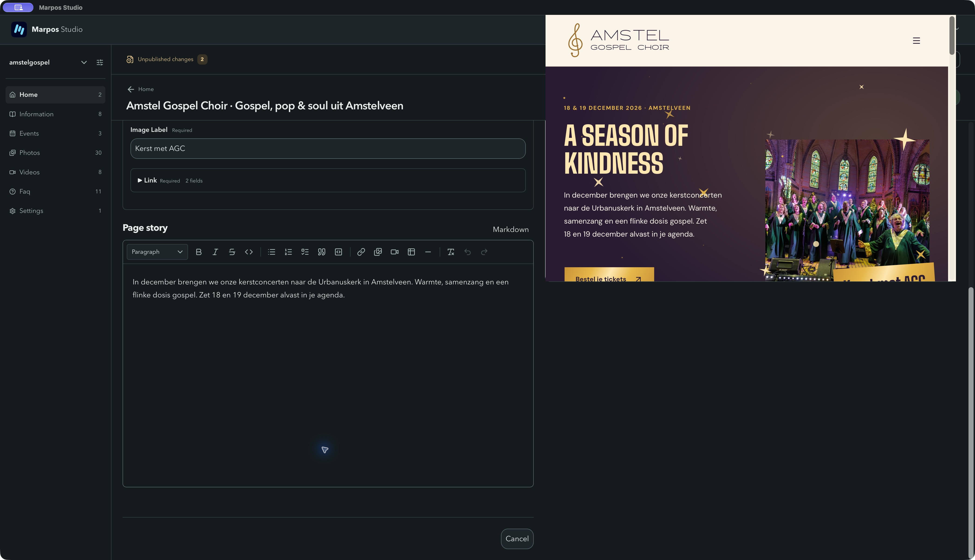This screenshot has height=560, width=975.
Task: Open the Events section
Action: (x=55, y=133)
